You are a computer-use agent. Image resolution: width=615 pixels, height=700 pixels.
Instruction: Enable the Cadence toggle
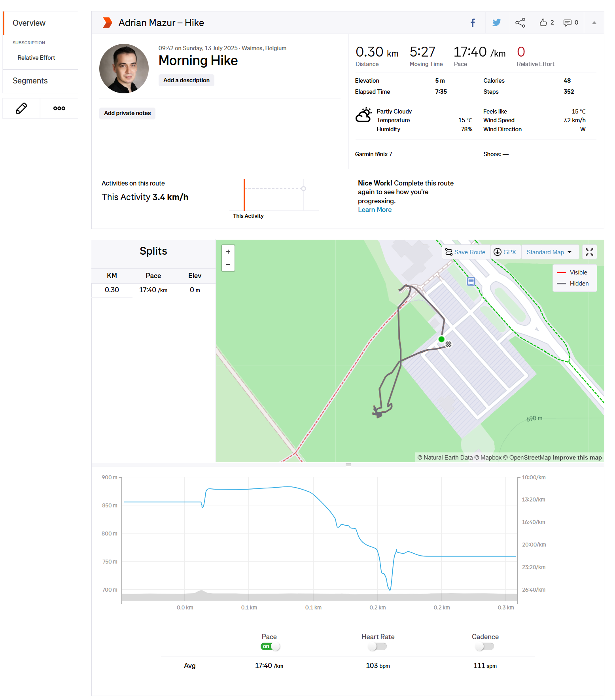485,647
